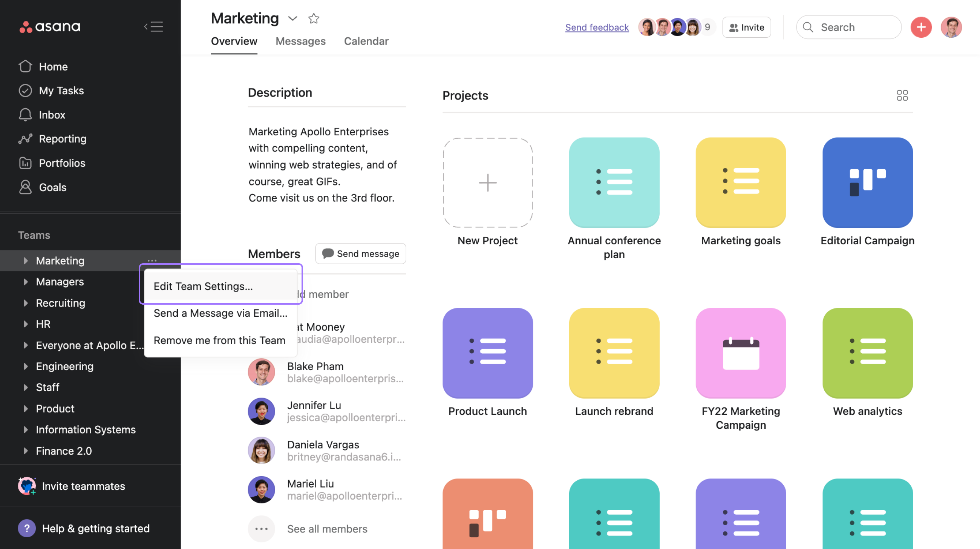Expand the Finance 2.0 team

[26, 451]
